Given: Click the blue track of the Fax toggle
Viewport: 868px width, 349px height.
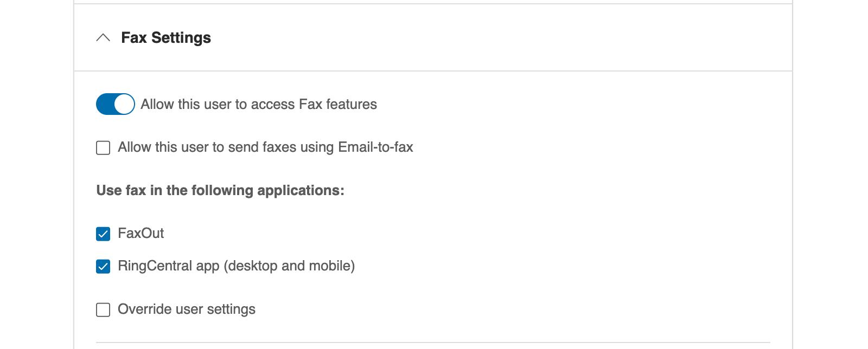Looking at the screenshot, I should [x=105, y=104].
